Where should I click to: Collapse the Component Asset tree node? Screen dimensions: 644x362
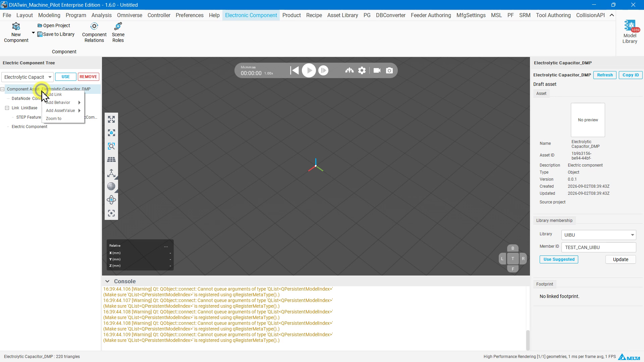pyautogui.click(x=3, y=89)
